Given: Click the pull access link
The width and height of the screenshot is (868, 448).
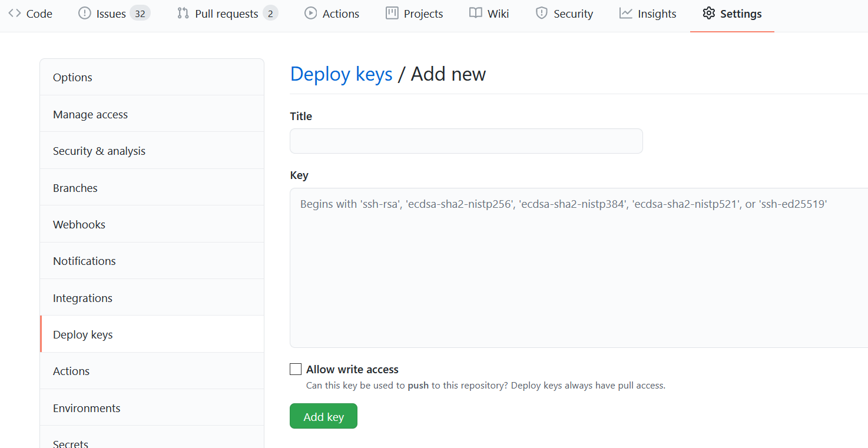Looking at the screenshot, I should click(x=640, y=385).
